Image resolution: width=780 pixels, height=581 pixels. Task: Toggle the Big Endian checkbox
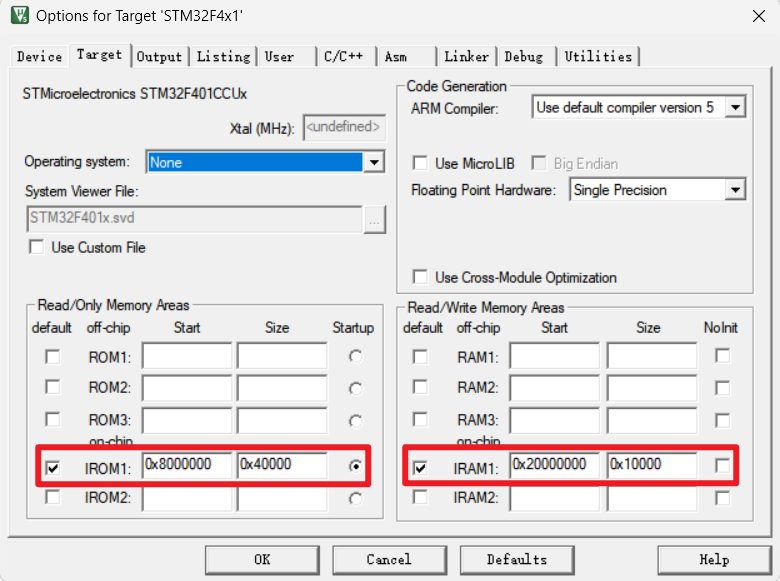[x=539, y=163]
